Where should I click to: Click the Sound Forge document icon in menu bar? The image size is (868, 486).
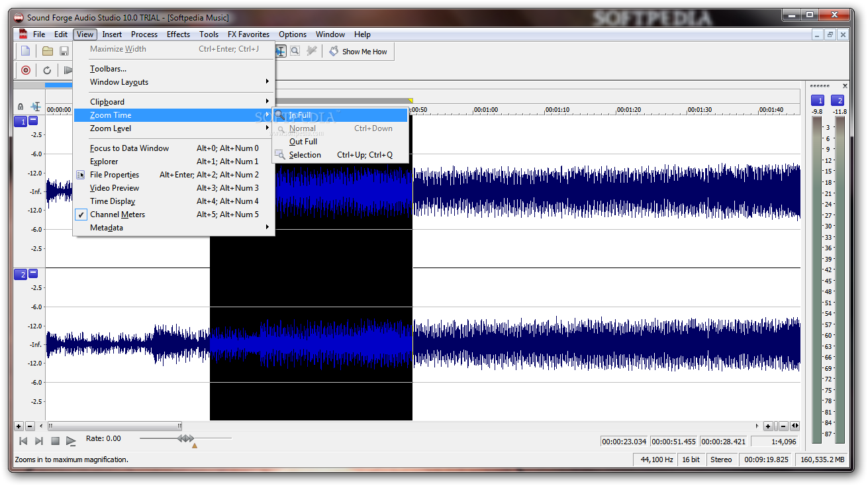coord(23,34)
